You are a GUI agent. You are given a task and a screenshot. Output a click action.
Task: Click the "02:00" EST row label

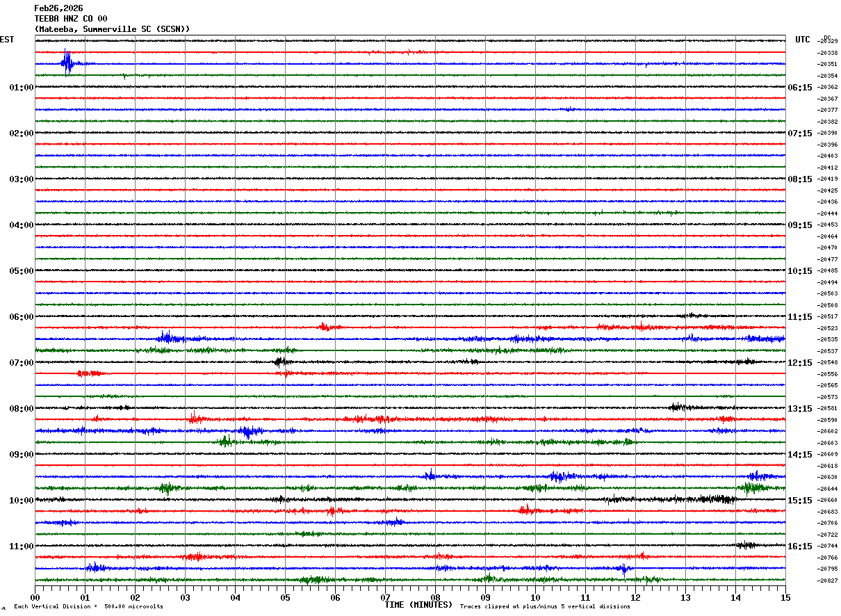click(x=22, y=133)
